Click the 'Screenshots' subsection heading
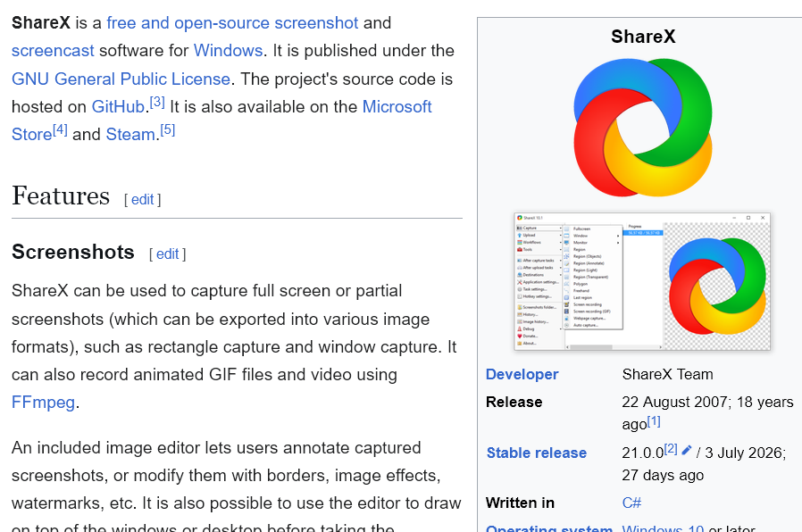The width and height of the screenshot is (802, 532). coord(72,252)
